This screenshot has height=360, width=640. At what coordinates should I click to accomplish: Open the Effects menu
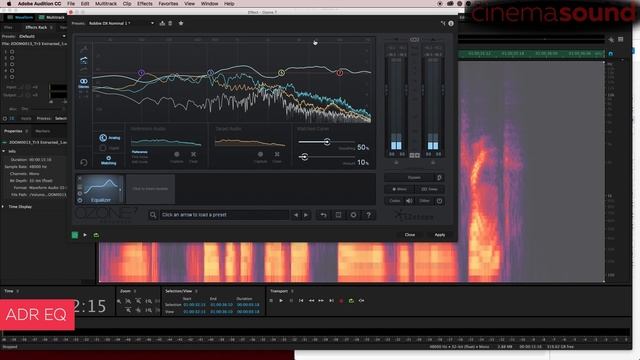[144, 4]
